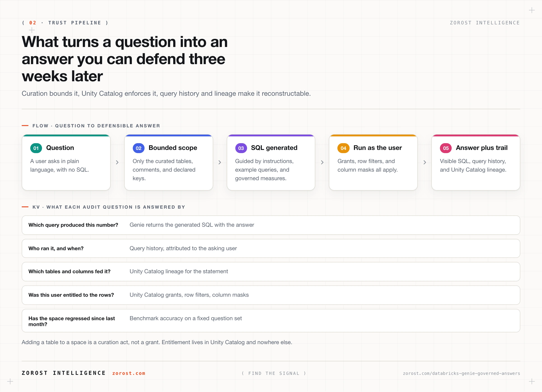542x392 pixels.
Task: Click the chevron between Question and Bounded scope
Action: pyautogui.click(x=117, y=162)
